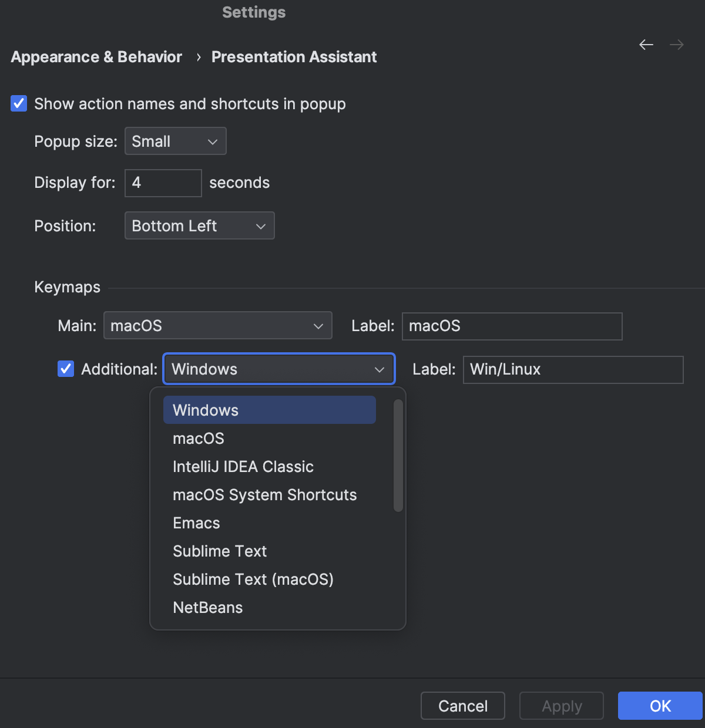Open the Position dropdown
The height and width of the screenshot is (728, 705).
[199, 225]
